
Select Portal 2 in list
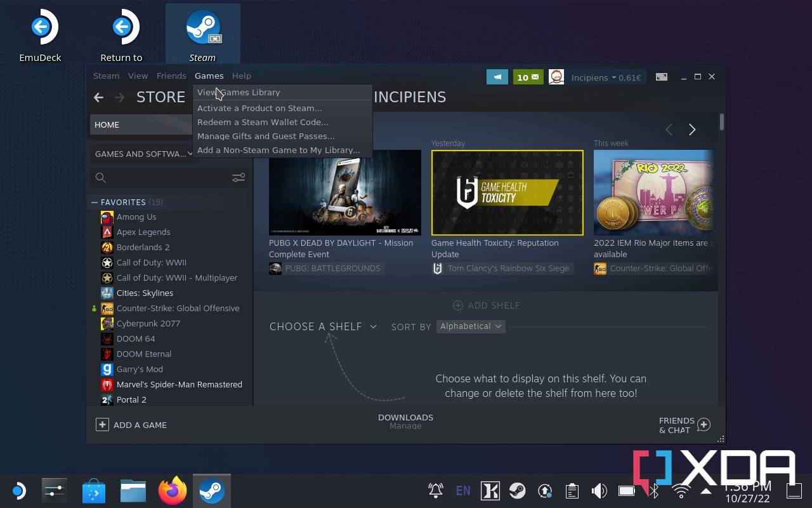click(131, 399)
